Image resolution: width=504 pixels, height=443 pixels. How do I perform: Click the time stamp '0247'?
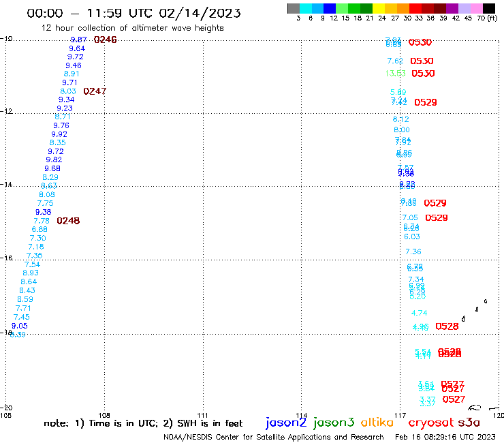(95, 91)
